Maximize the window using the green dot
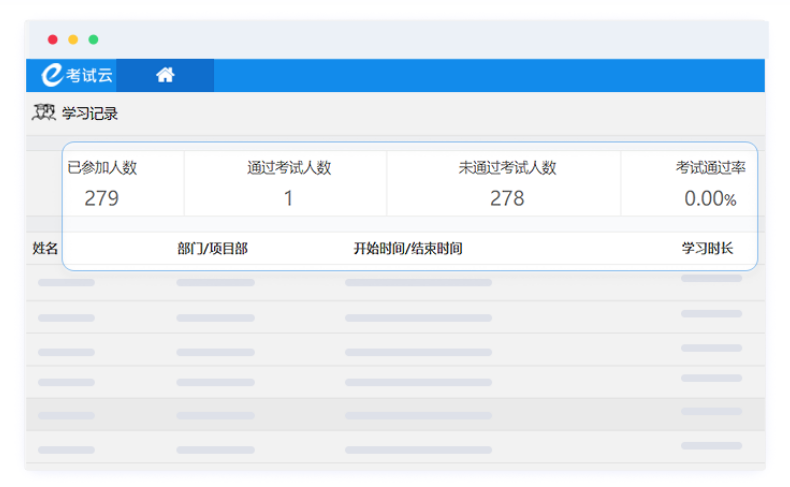This screenshot has height=487, width=790. click(x=93, y=40)
